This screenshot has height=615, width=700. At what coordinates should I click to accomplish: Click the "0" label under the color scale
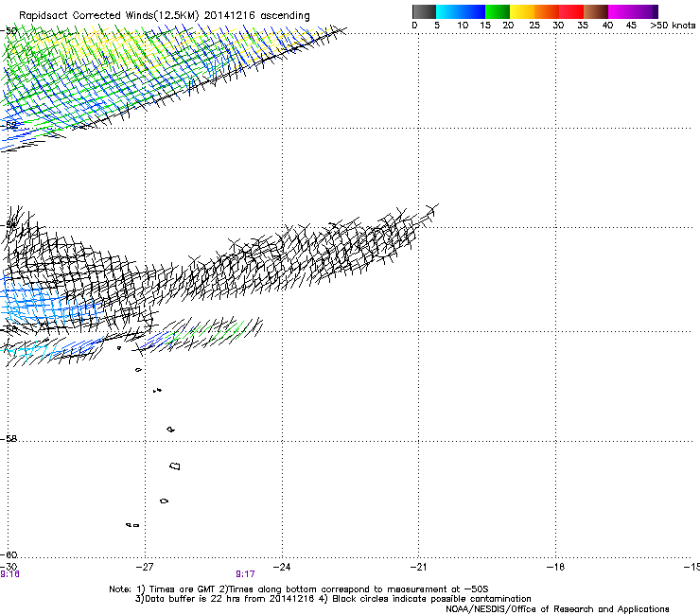[414, 26]
